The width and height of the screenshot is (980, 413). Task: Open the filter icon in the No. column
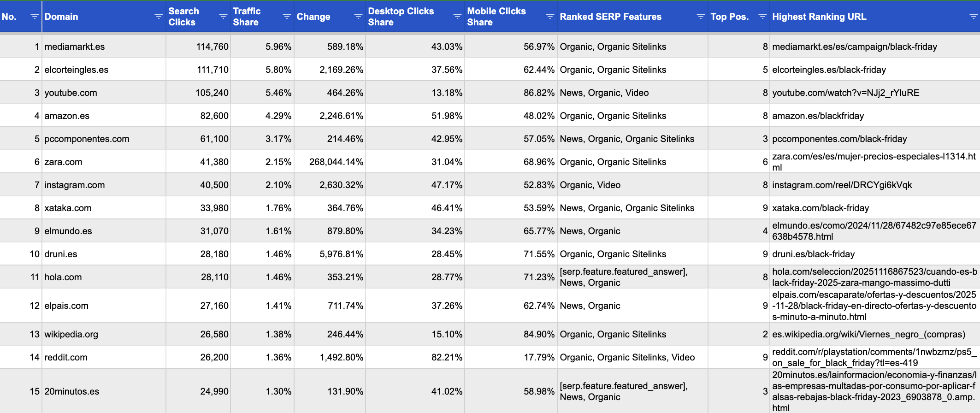tap(34, 17)
